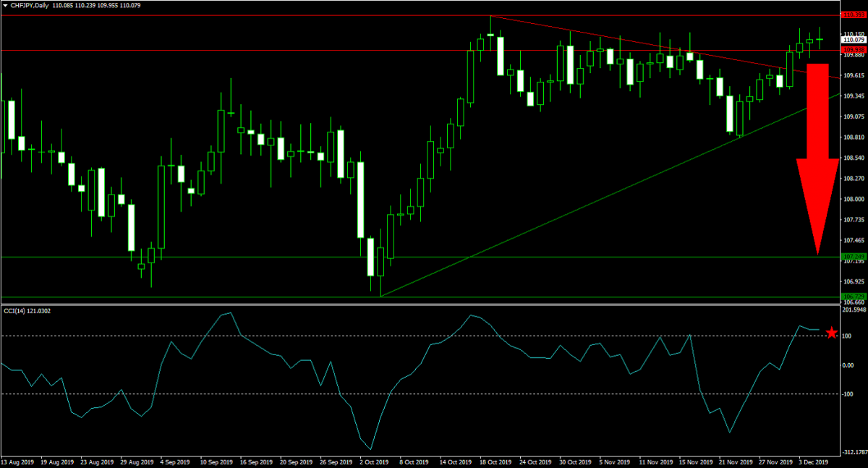Click the separator between chart and CCI panel
The width and height of the screenshot is (868, 468).
[x=420, y=305]
